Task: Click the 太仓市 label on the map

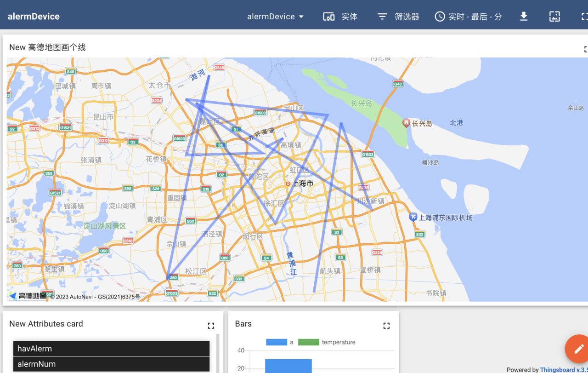Action: (x=159, y=86)
